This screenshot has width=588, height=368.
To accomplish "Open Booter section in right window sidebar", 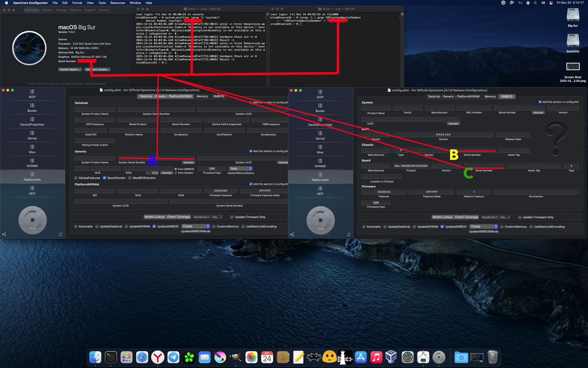I will [320, 108].
